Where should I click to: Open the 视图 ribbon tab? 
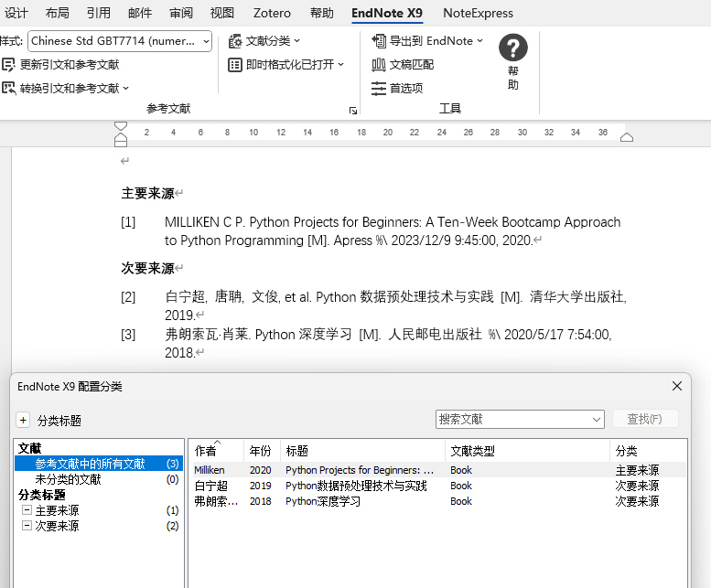(222, 13)
